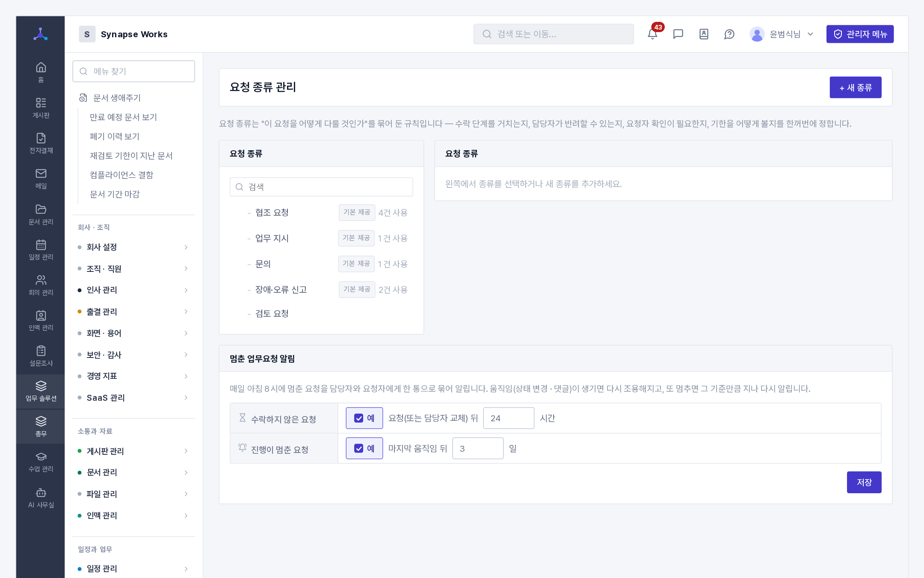Expand the SaaS 관리 menu
The width and height of the screenshot is (924, 578).
point(133,398)
